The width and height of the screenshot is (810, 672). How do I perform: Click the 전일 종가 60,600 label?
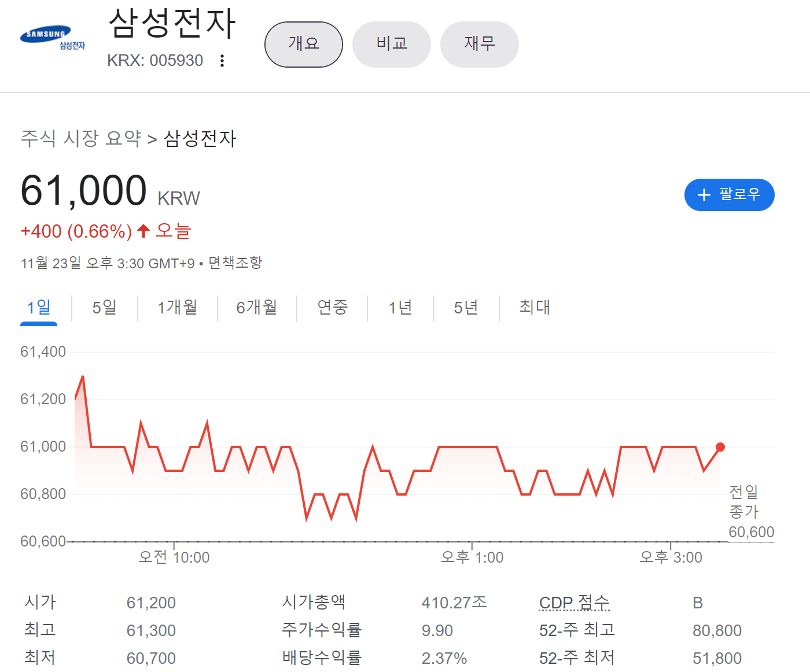pyautogui.click(x=751, y=512)
